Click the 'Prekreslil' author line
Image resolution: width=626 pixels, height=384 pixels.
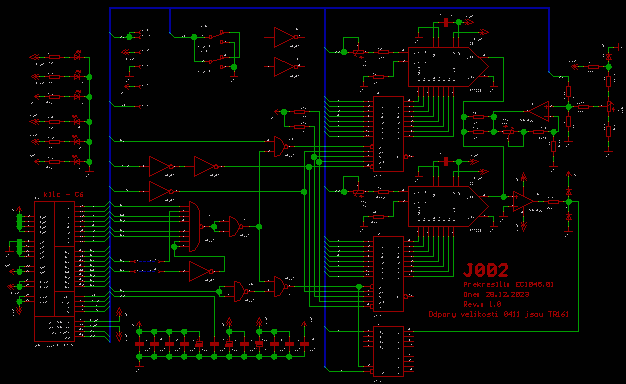coord(508,285)
